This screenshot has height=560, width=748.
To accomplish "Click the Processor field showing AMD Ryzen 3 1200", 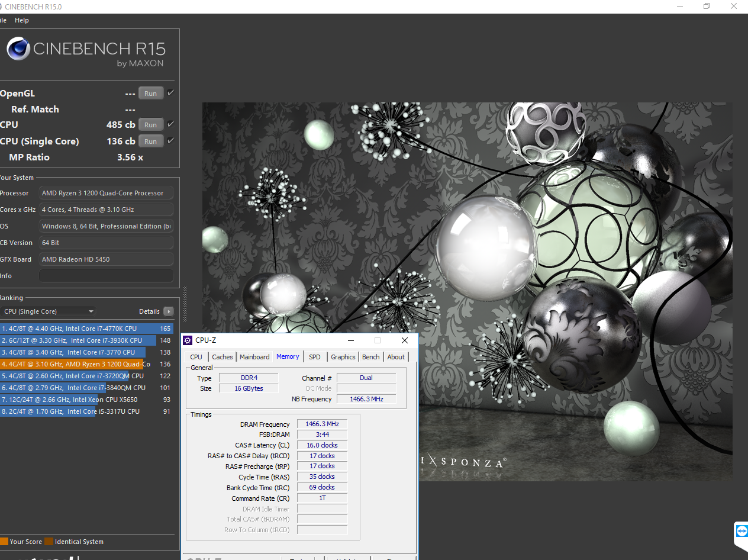I will pos(106,193).
